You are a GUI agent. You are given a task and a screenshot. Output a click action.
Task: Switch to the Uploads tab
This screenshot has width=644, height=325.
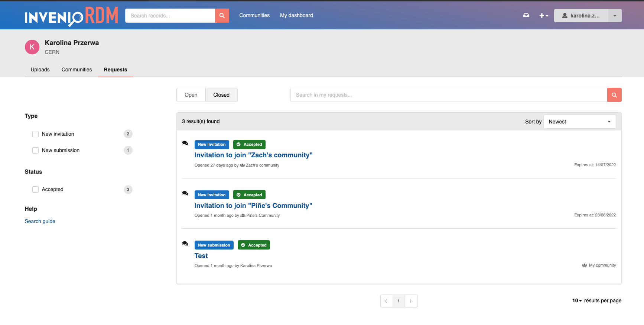click(40, 70)
